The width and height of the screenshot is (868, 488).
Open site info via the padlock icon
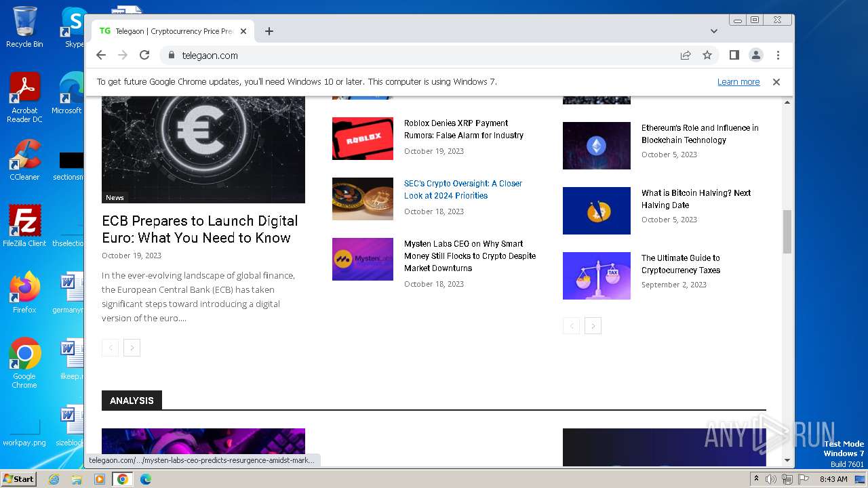tap(171, 55)
